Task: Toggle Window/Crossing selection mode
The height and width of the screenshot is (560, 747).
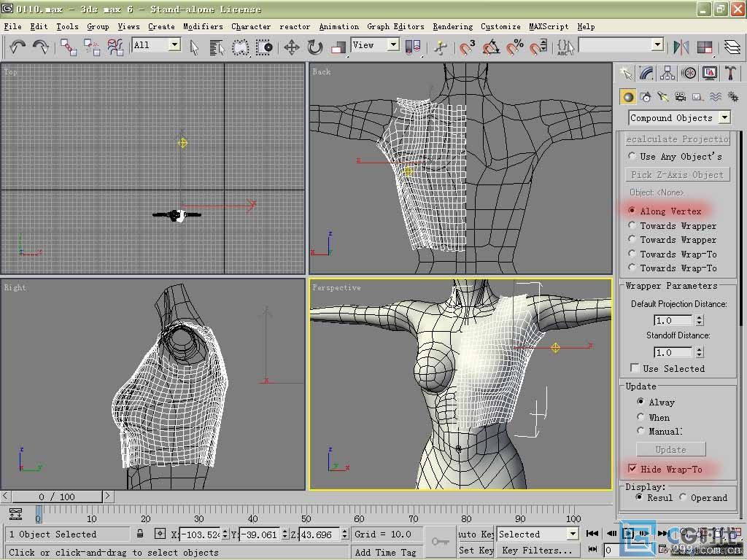Action: 264,47
